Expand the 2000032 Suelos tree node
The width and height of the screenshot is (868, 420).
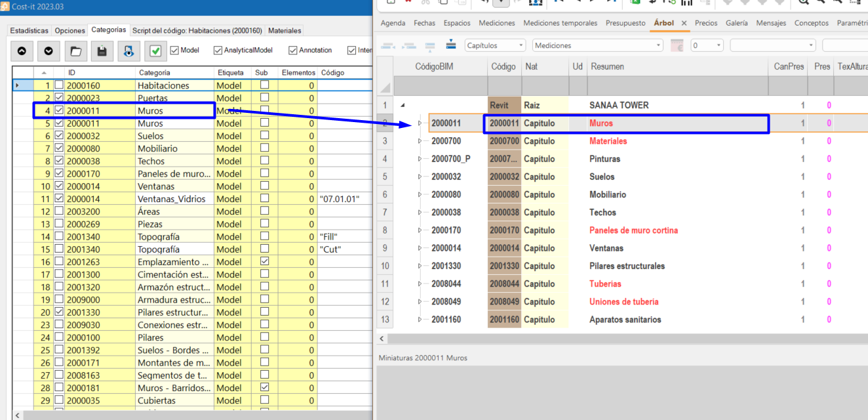tap(420, 177)
